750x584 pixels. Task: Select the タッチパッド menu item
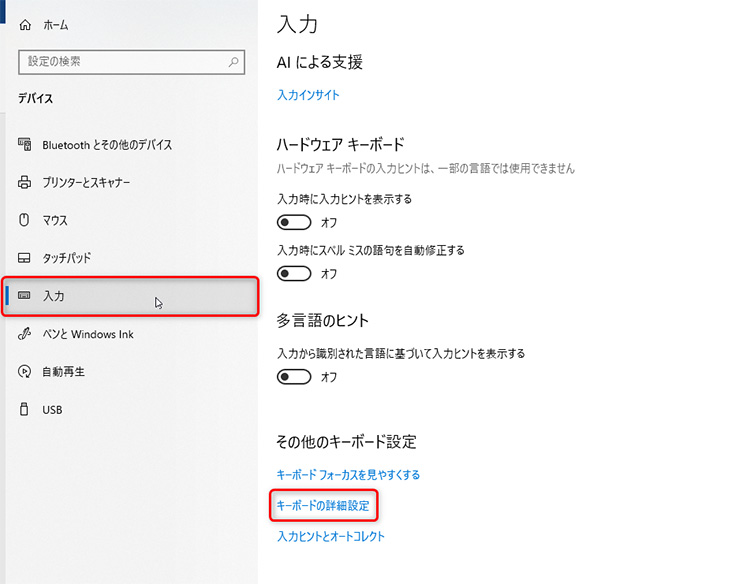tap(66, 258)
